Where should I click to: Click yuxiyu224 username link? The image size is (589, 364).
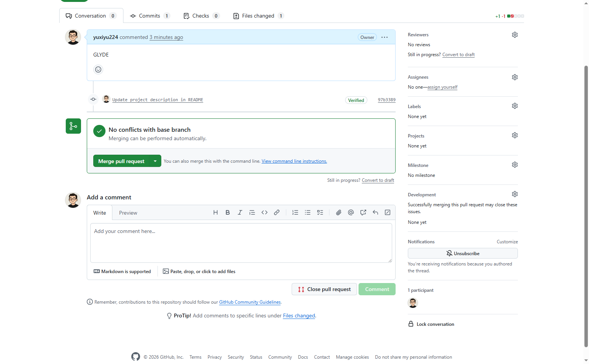pyautogui.click(x=105, y=37)
